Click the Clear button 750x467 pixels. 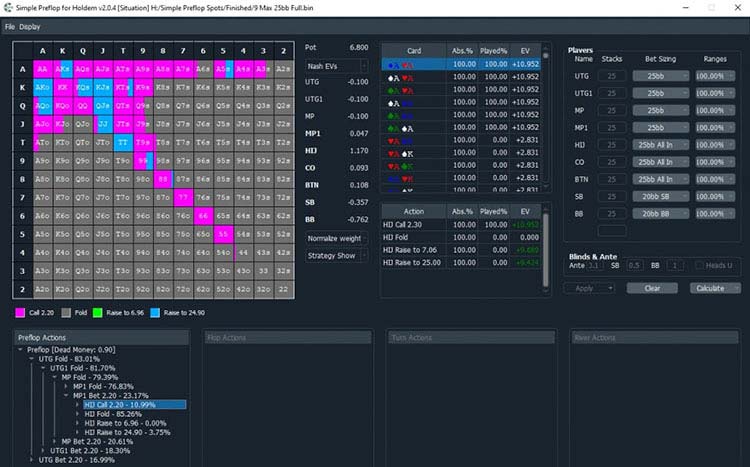(651, 288)
